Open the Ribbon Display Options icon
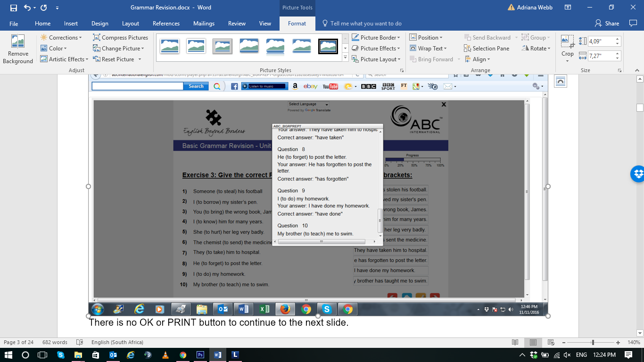This screenshot has height=362, width=644. (x=568, y=8)
